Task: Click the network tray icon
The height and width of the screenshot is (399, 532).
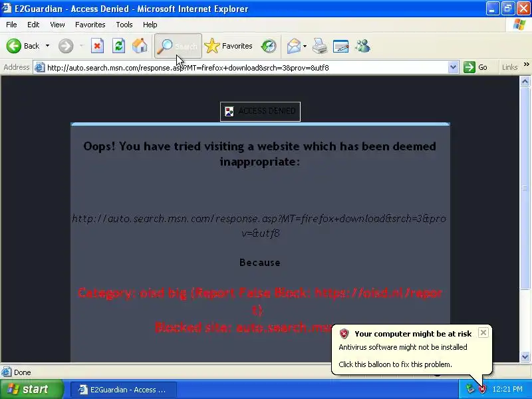Action: point(470,389)
